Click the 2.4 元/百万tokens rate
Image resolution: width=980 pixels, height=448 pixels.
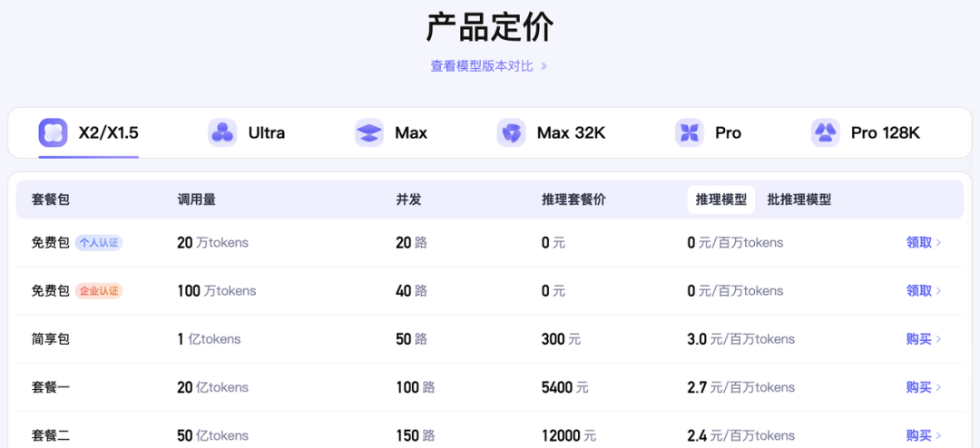740,435
